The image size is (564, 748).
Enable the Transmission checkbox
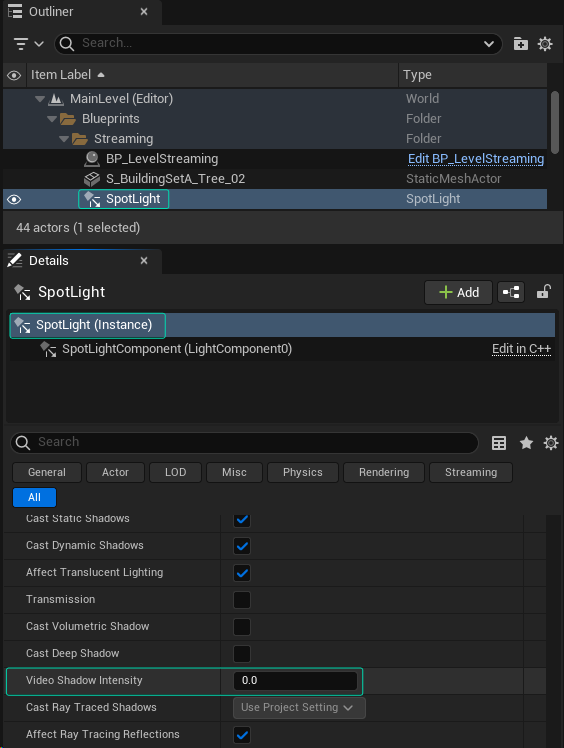pyautogui.click(x=242, y=600)
